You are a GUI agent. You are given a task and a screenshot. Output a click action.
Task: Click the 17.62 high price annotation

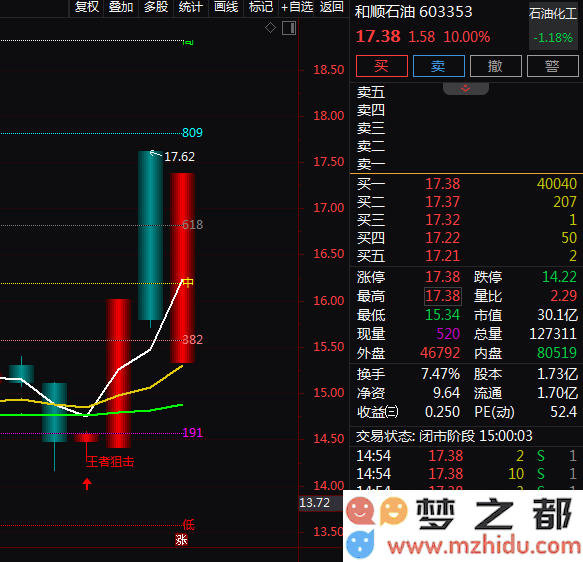(x=179, y=156)
